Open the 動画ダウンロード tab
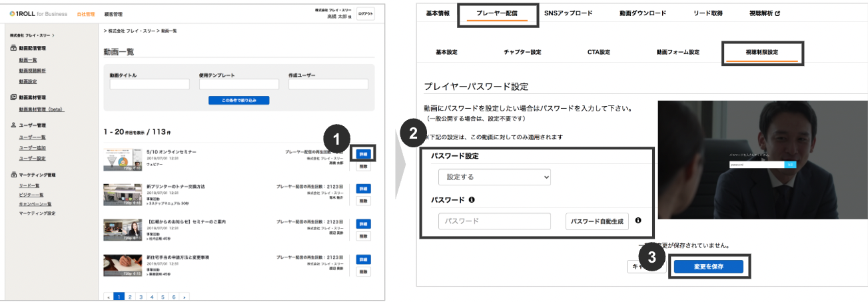The height and width of the screenshot is (302, 868). point(642,13)
